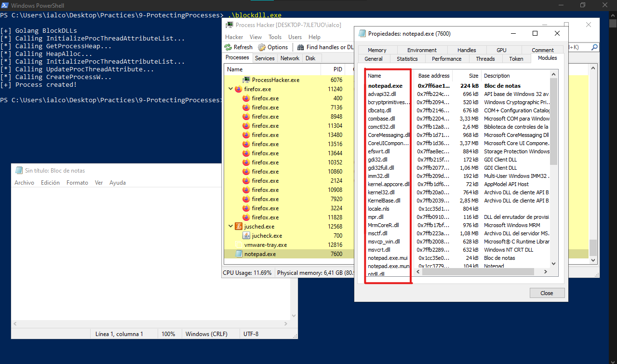617x364 pixels.
Task: Select gdi32full.dll module row
Action: (x=457, y=168)
